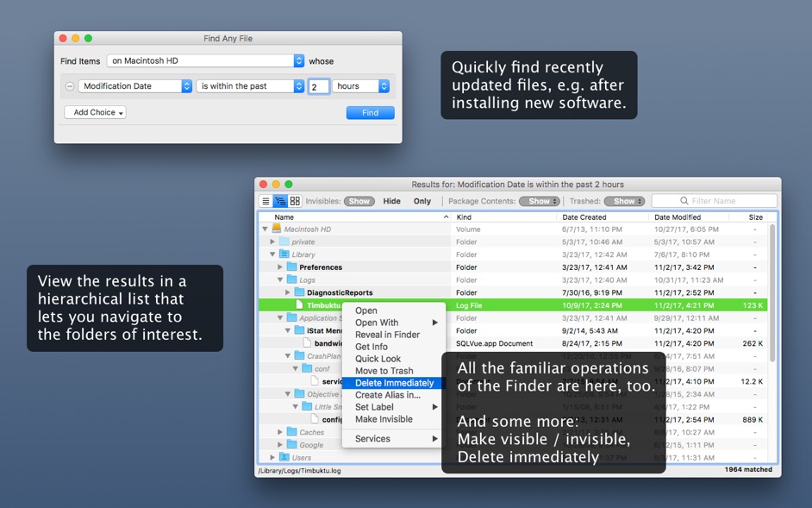Click the Find button

370,112
